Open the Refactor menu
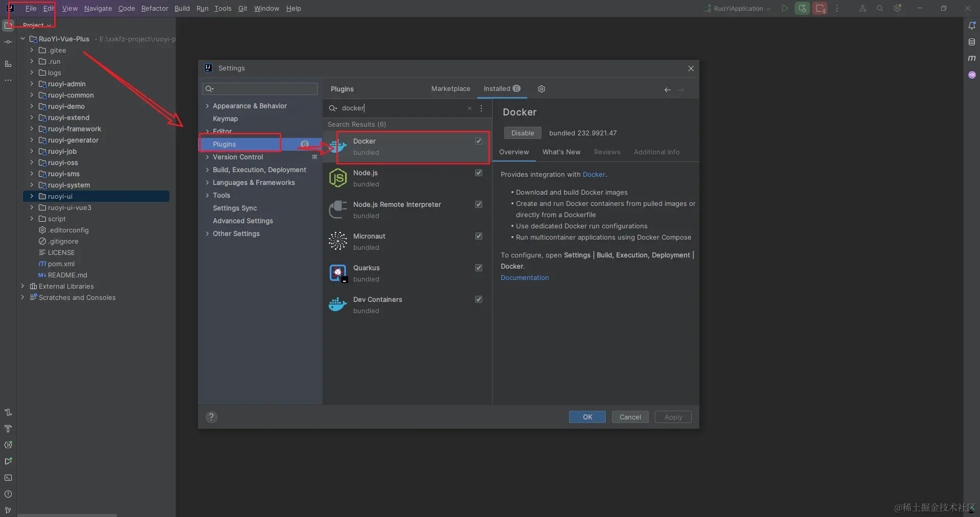980x517 pixels. [x=155, y=9]
